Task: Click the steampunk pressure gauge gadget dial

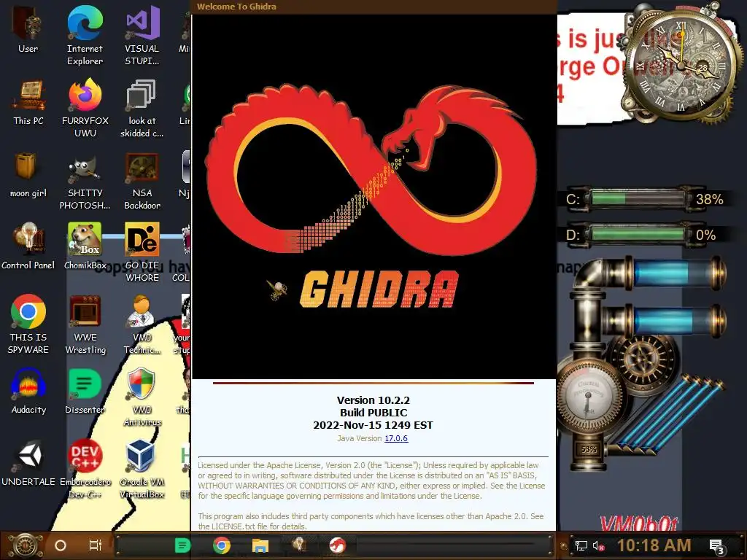Action: pyautogui.click(x=589, y=396)
